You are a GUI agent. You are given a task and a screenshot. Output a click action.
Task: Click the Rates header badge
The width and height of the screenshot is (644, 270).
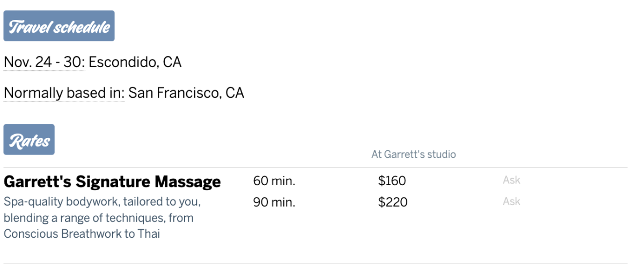tap(29, 140)
